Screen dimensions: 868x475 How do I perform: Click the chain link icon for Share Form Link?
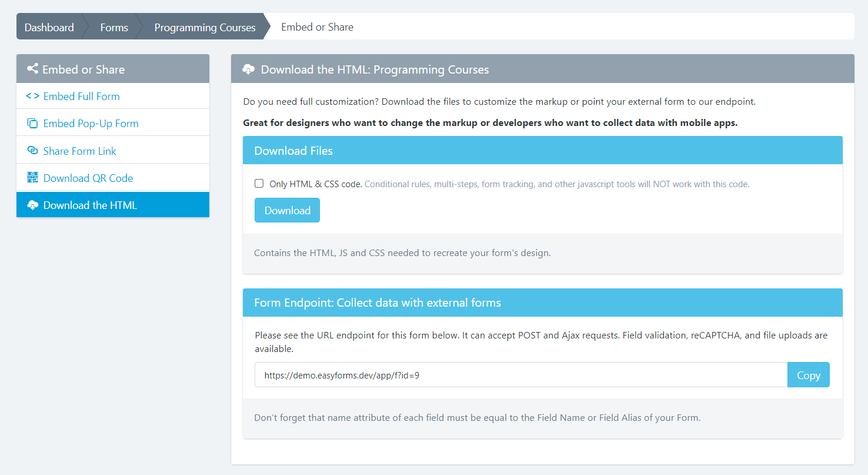(x=32, y=151)
